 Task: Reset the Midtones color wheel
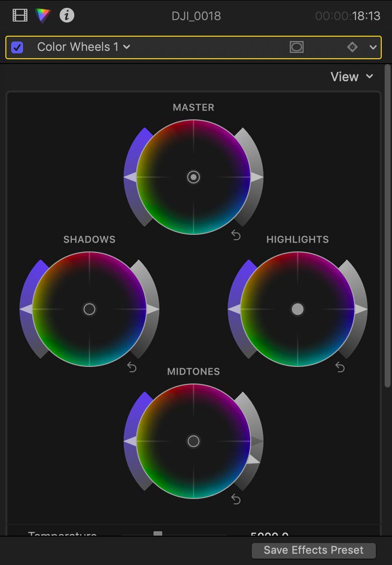pyautogui.click(x=236, y=499)
